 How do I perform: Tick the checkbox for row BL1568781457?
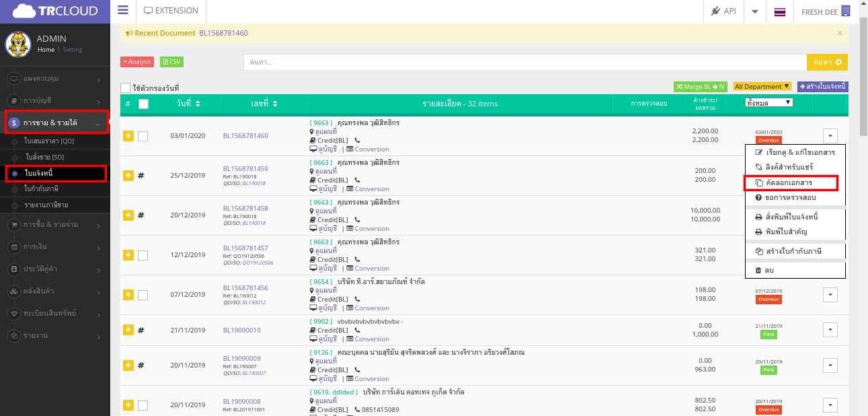point(143,255)
